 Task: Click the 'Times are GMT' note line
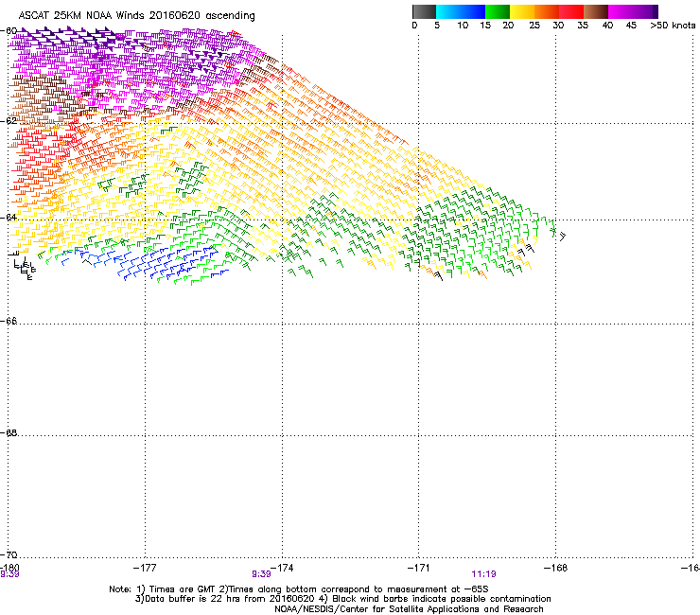click(299, 589)
